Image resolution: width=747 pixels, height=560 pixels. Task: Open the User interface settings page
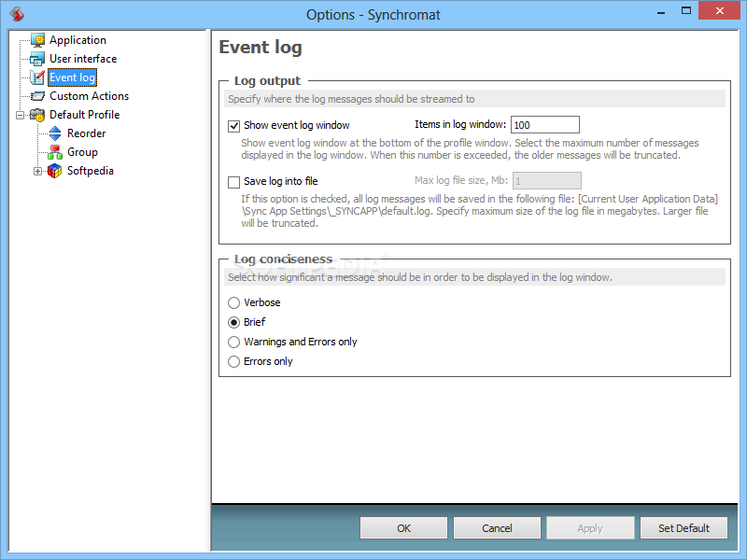83,59
